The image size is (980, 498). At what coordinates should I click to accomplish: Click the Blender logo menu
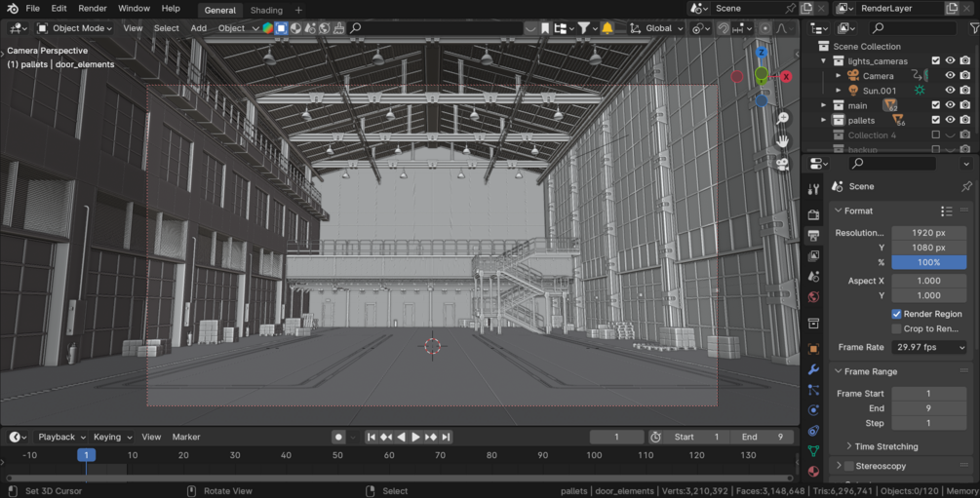click(12, 9)
